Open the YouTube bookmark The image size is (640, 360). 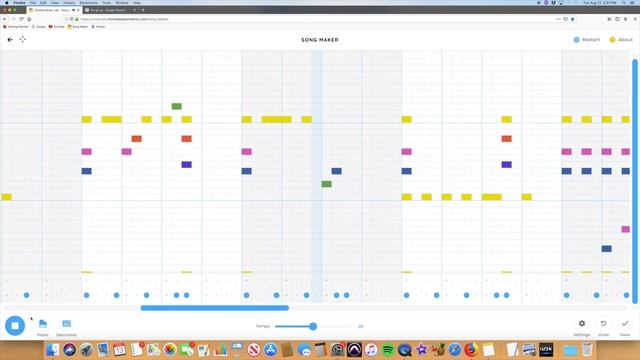tap(57, 27)
